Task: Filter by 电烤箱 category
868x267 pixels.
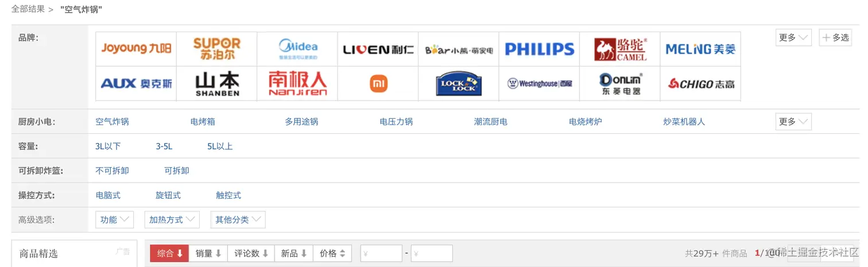Action: tap(203, 122)
